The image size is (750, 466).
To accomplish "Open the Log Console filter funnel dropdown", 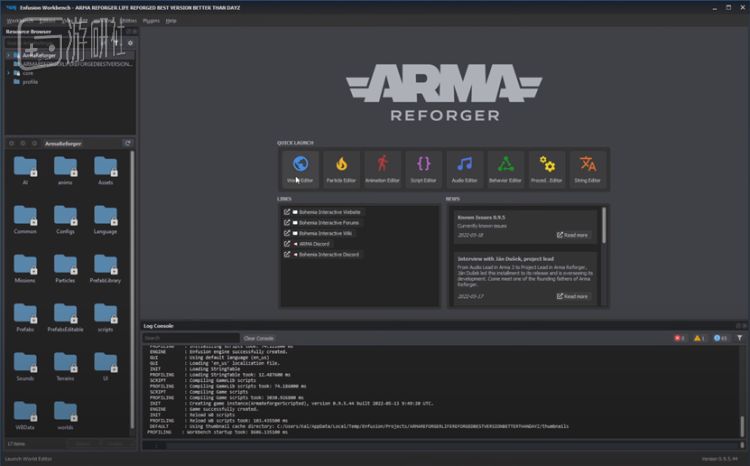I will (x=740, y=338).
